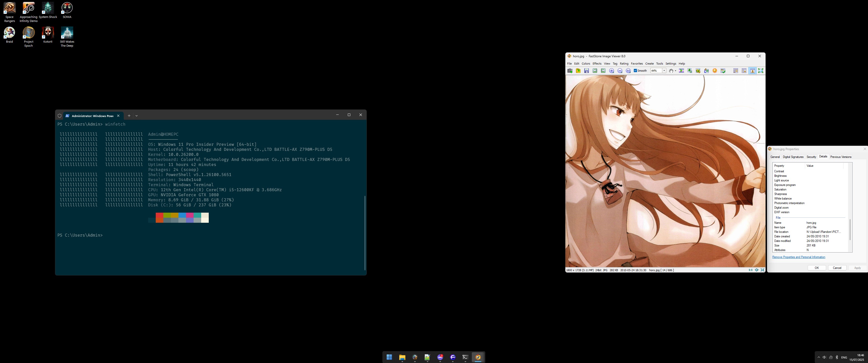Open the System Shock desktop shortcut
Viewport: 868px width, 363px height.
tap(48, 10)
